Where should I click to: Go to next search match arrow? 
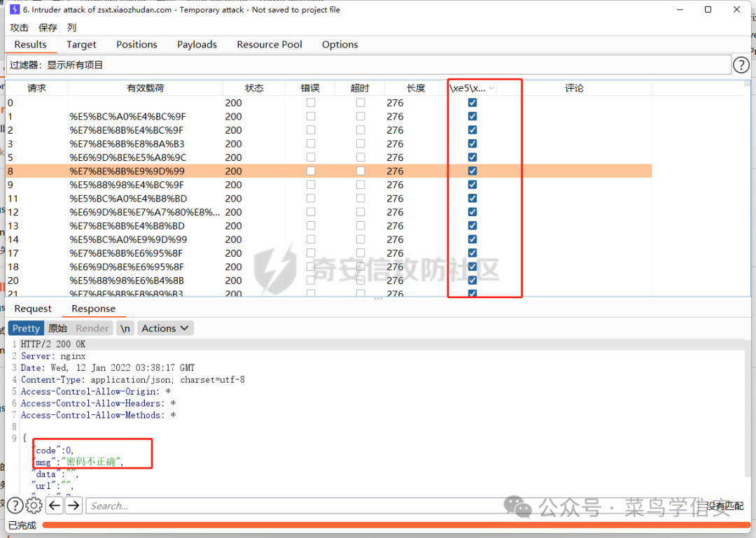click(73, 505)
